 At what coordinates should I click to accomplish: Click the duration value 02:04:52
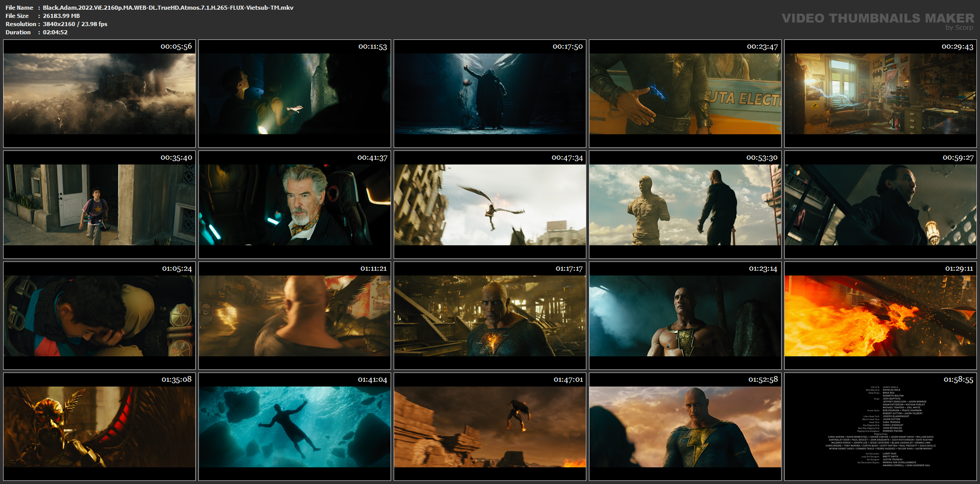click(x=55, y=32)
